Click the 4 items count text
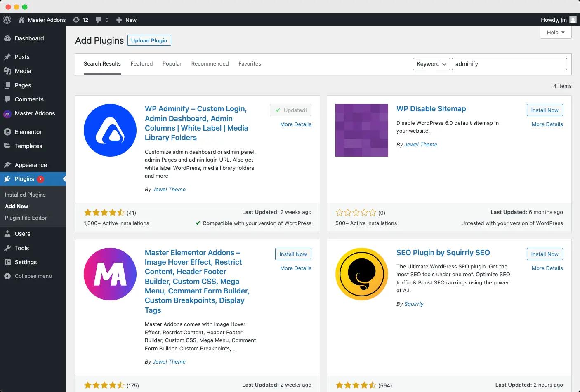Image resolution: width=580 pixels, height=392 pixels. (x=562, y=86)
